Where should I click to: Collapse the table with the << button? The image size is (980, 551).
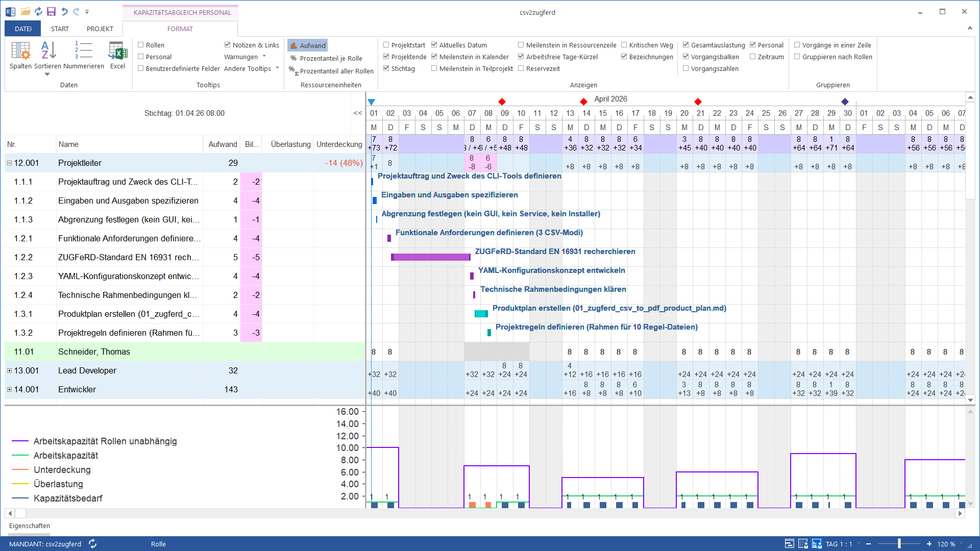coord(358,113)
